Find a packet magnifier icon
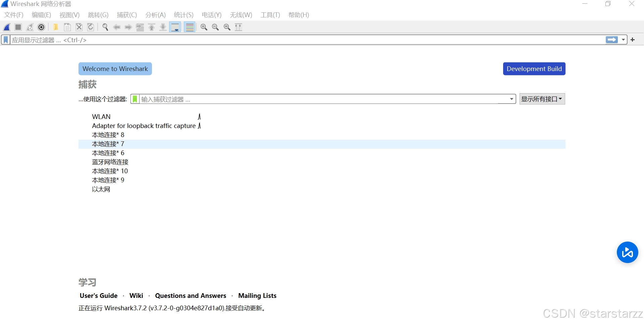Viewport: 644px width, 324px height. [105, 27]
